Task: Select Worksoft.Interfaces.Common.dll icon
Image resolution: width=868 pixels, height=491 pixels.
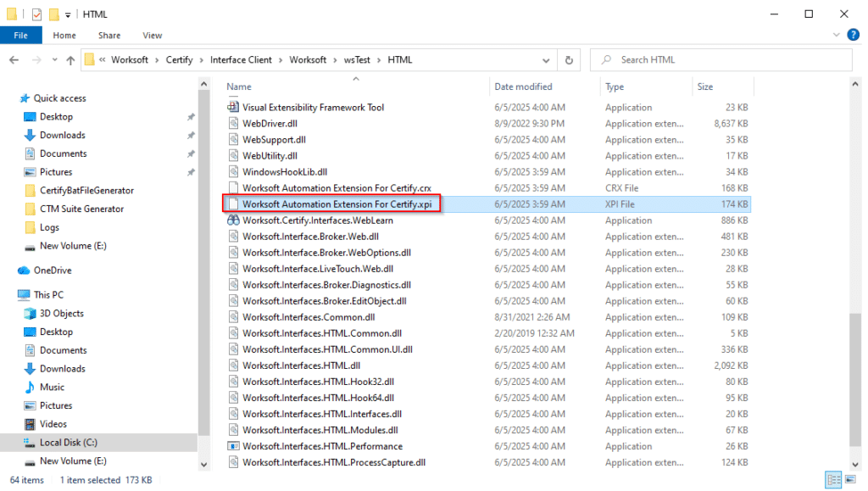Action: 233,317
